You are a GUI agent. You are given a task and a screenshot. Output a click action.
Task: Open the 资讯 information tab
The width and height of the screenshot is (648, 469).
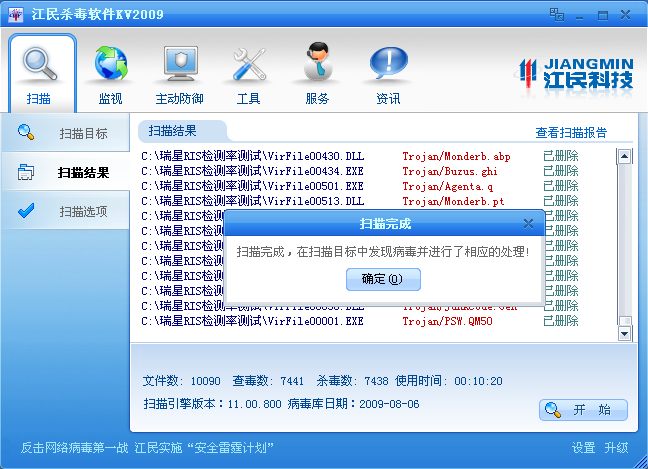388,74
